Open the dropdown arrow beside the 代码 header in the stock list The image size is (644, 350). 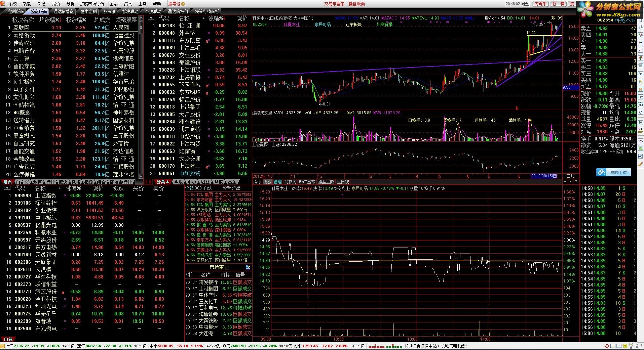(151, 18)
